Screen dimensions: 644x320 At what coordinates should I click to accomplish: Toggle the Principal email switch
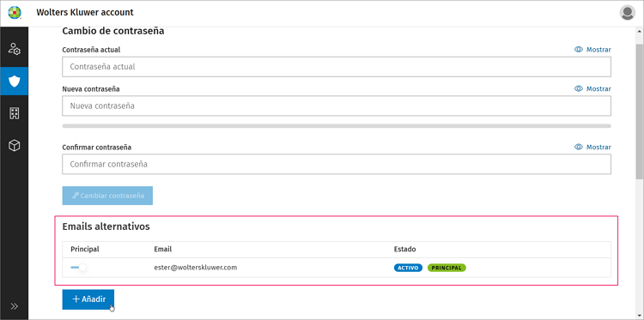78,268
